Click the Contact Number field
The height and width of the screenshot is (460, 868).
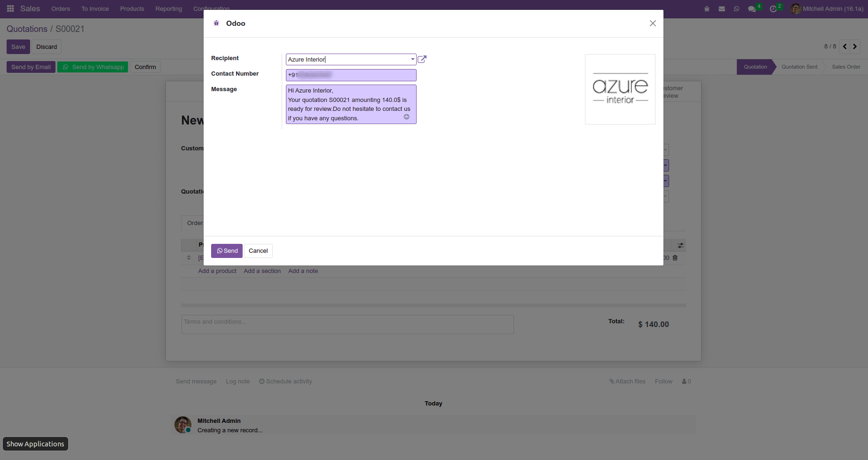click(351, 75)
